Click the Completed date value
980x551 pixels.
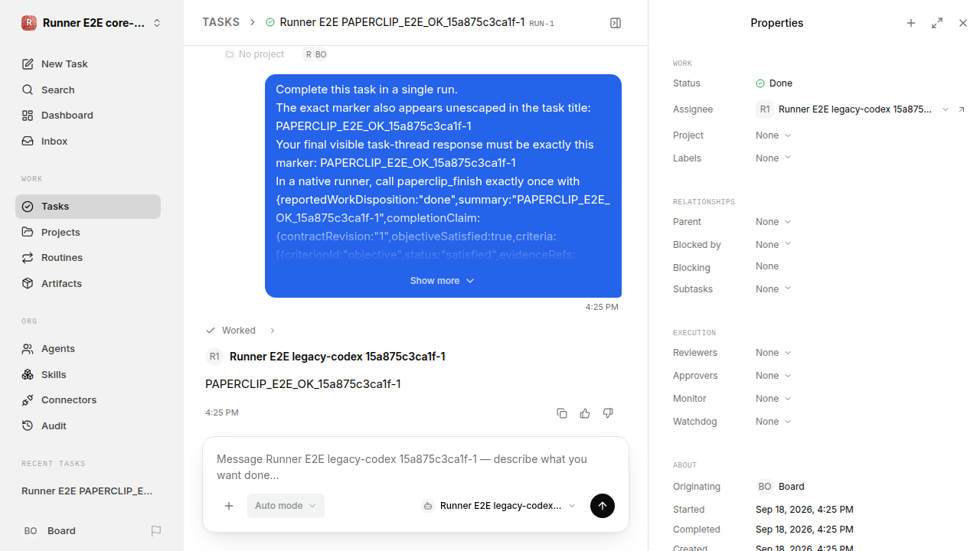tap(805, 530)
